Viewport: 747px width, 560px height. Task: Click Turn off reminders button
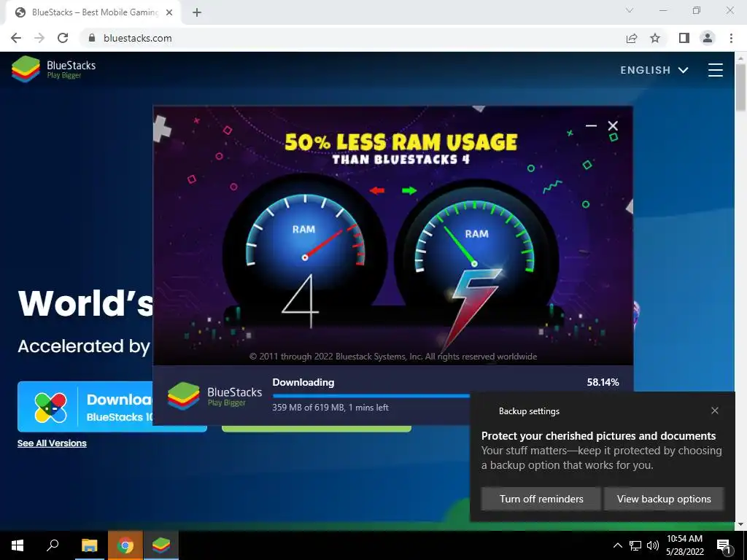coord(541,499)
